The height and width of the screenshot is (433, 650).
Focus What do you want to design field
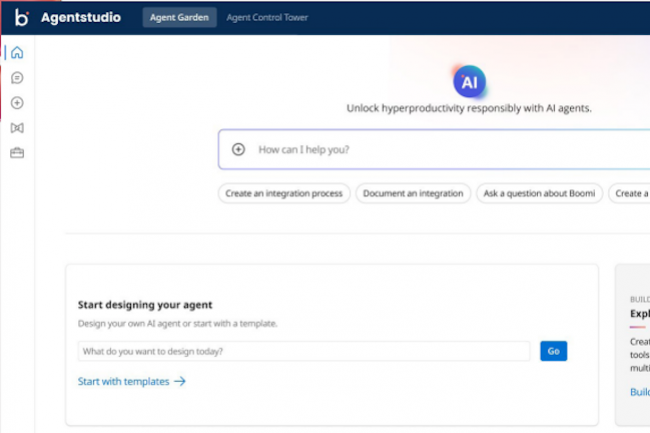click(304, 351)
